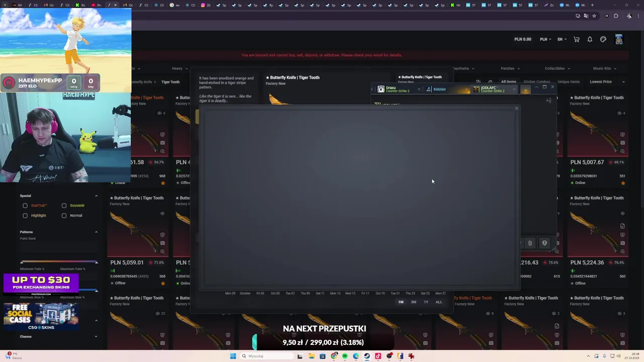
Task: Click the Free Social Cases banner
Action: pos(41,316)
